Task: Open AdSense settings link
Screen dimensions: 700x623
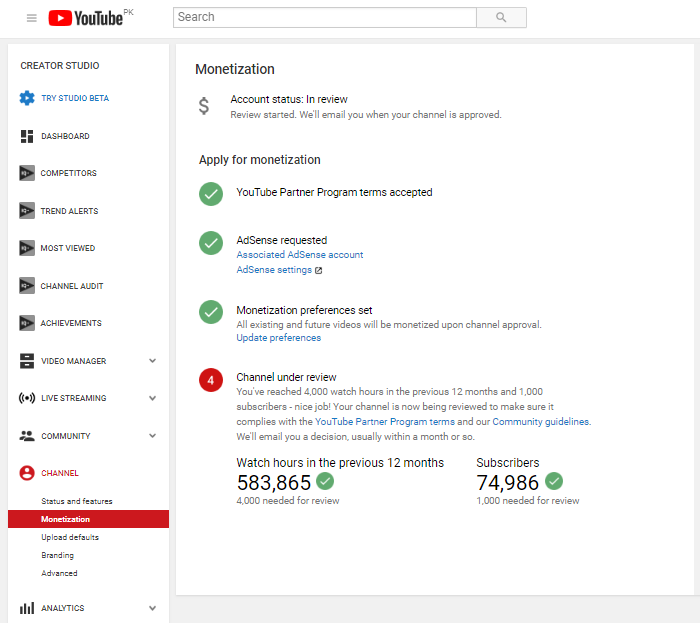Action: pyautogui.click(x=274, y=270)
